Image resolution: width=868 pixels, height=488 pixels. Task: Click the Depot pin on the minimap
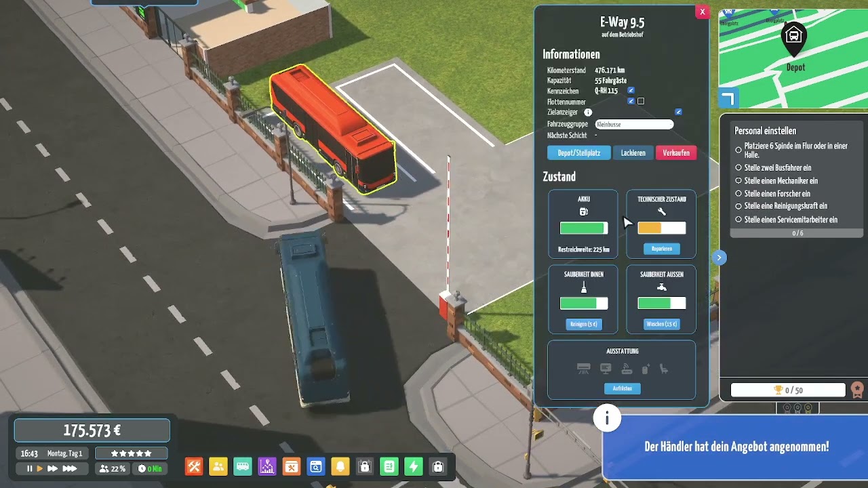coord(793,39)
